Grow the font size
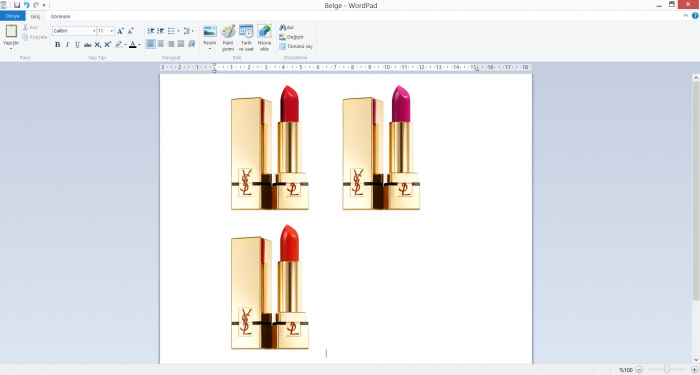700x375 pixels. pos(120,31)
